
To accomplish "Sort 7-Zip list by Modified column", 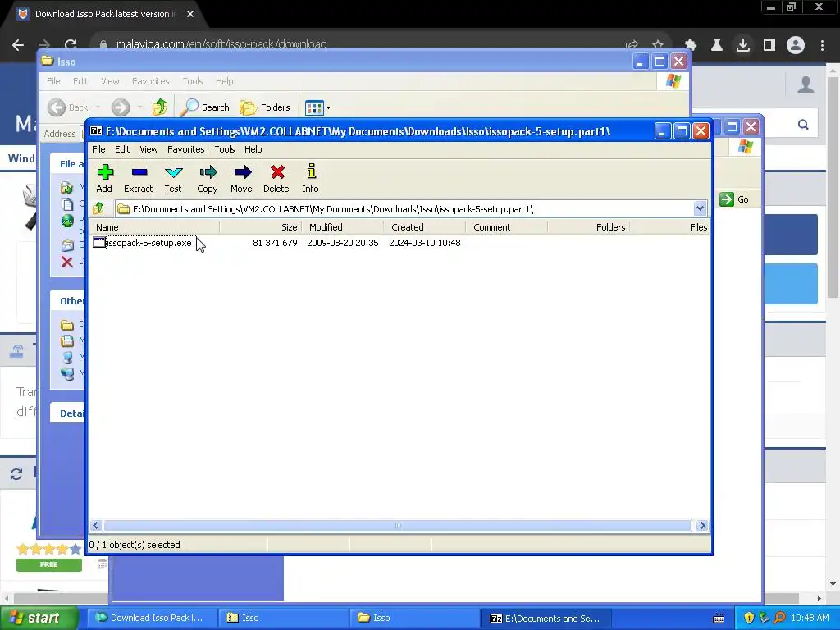I will 342,227.
